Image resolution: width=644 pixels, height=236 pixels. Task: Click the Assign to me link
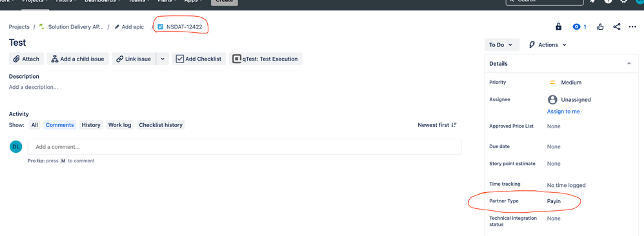[x=563, y=111]
